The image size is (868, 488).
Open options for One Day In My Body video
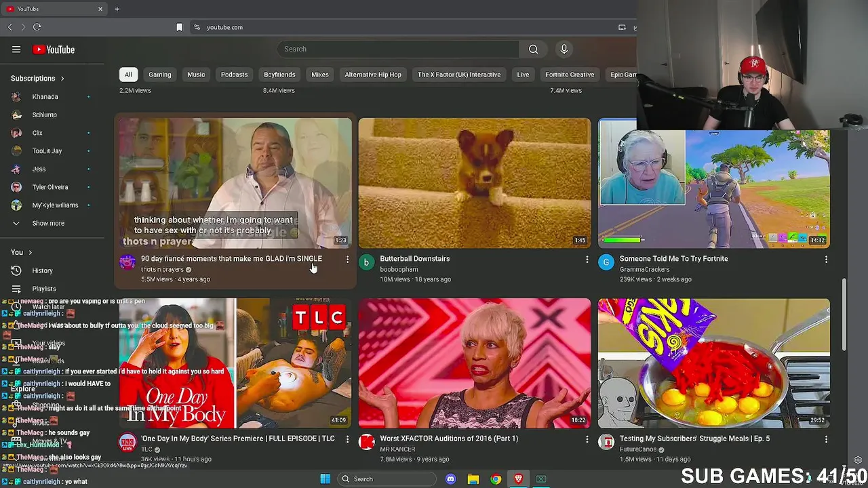point(347,440)
